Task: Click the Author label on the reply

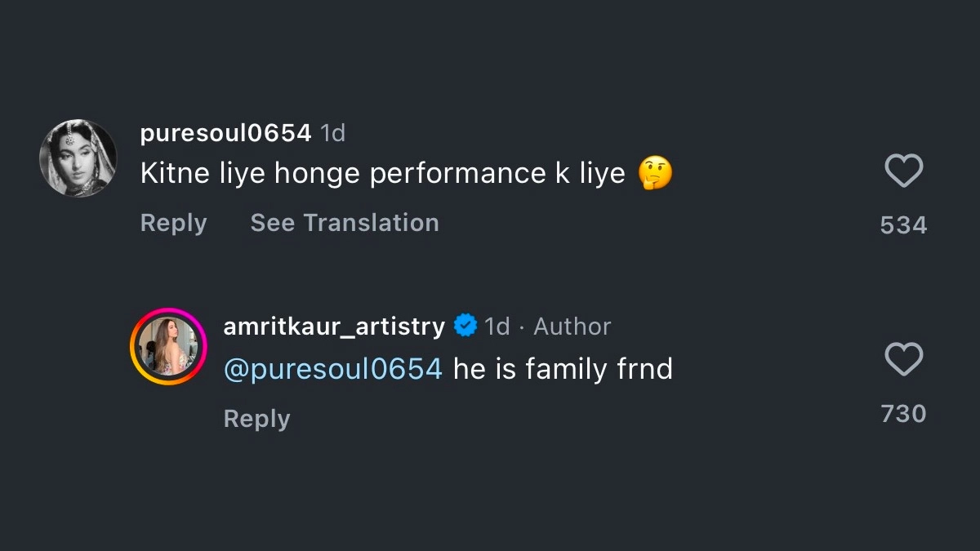Action: [x=572, y=327]
